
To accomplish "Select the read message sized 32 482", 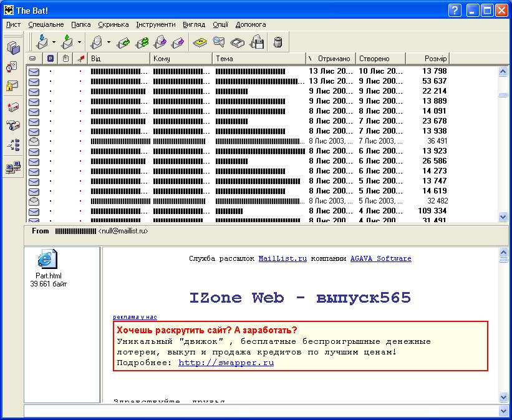I will (x=262, y=201).
